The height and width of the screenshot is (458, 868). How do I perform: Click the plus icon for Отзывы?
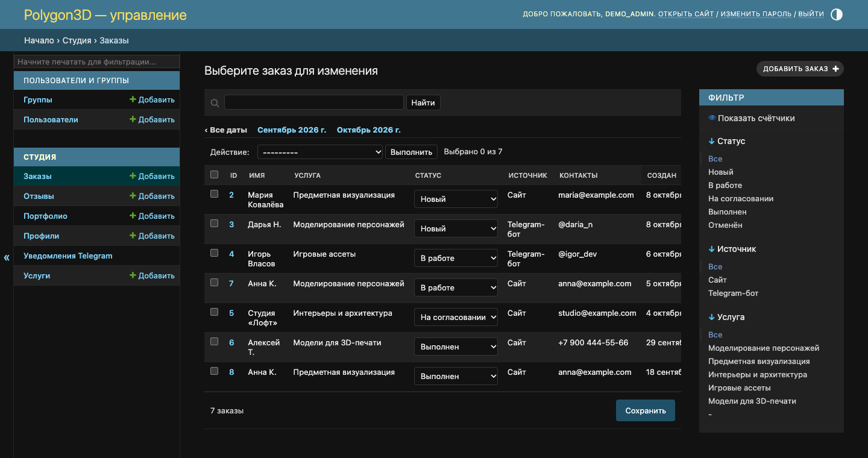coord(133,196)
